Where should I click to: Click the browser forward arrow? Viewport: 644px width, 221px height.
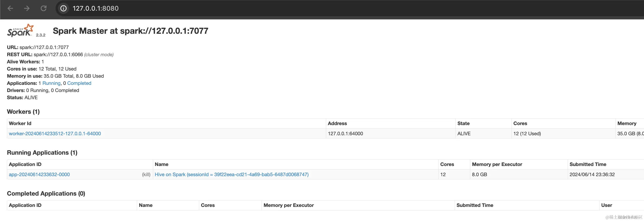27,9
